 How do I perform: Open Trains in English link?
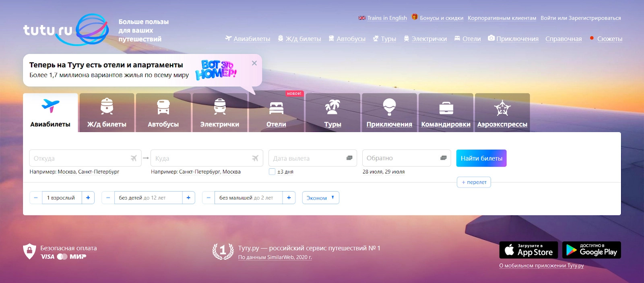[x=387, y=18]
